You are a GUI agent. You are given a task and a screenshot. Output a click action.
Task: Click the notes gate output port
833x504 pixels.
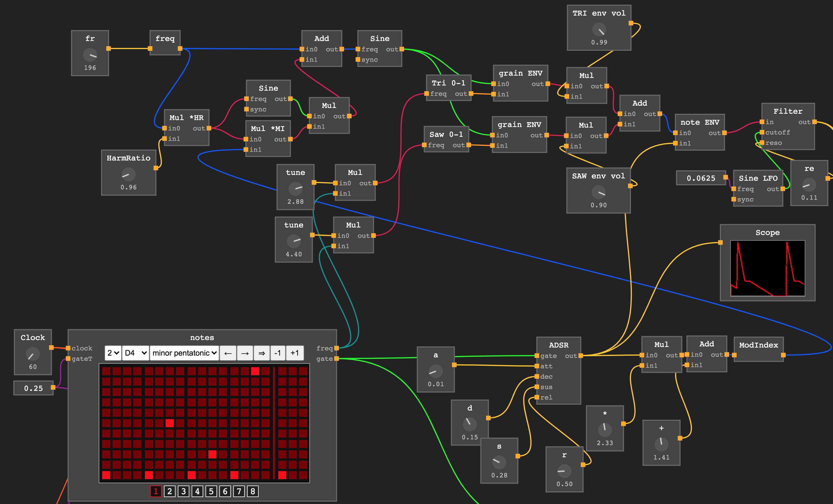(336, 359)
